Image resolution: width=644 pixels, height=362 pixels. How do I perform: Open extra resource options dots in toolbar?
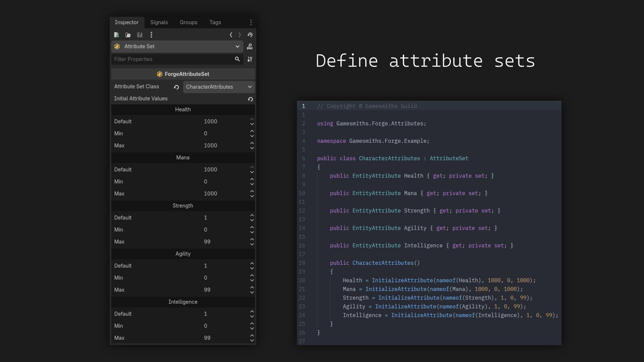pyautogui.click(x=151, y=35)
